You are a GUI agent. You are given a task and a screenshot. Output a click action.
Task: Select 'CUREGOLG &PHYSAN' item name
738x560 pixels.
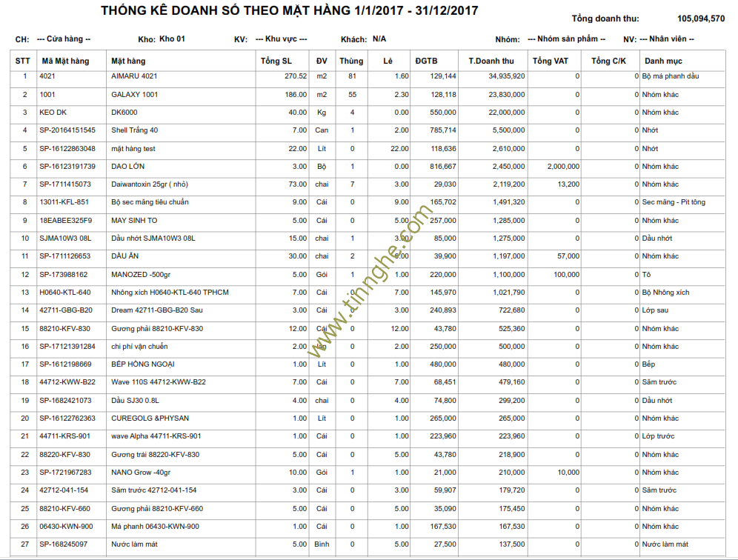[x=150, y=419]
